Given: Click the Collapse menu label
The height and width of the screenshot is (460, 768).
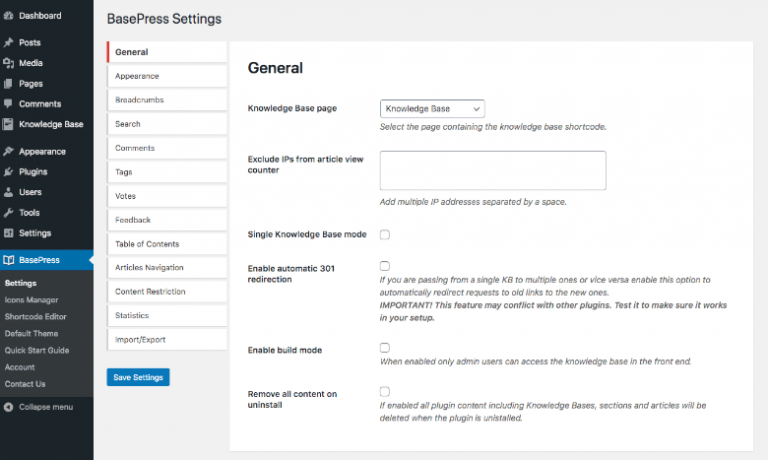Looking at the screenshot, I should 46,407.
